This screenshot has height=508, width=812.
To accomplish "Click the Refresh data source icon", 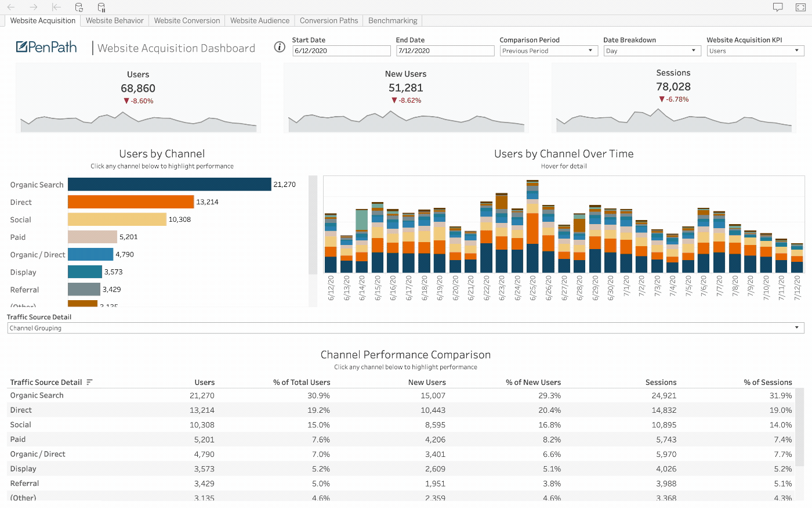I will pos(79,7).
